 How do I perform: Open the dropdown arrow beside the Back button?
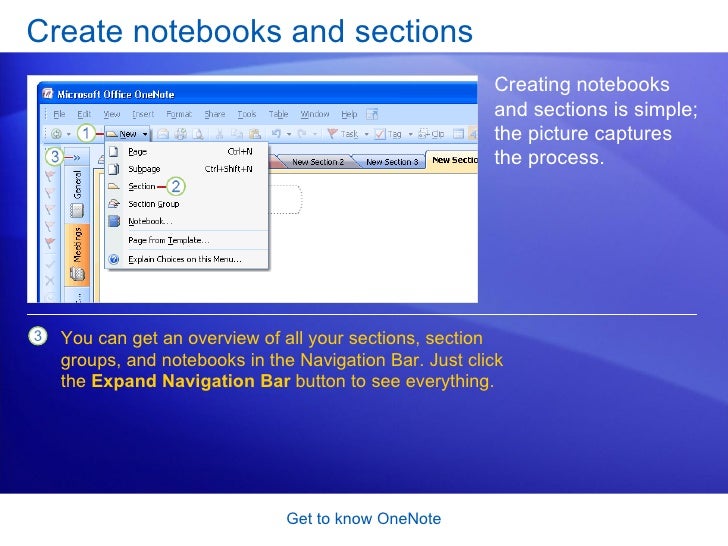tap(69, 134)
